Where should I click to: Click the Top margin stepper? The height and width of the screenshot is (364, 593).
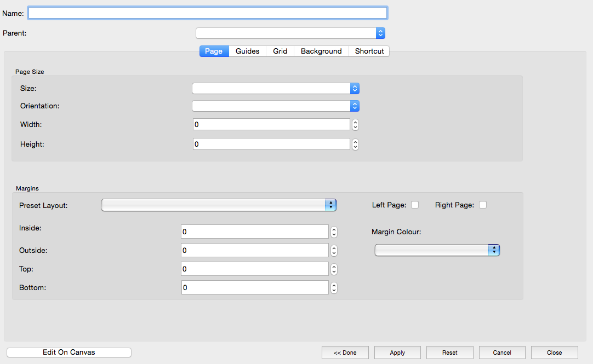click(334, 269)
